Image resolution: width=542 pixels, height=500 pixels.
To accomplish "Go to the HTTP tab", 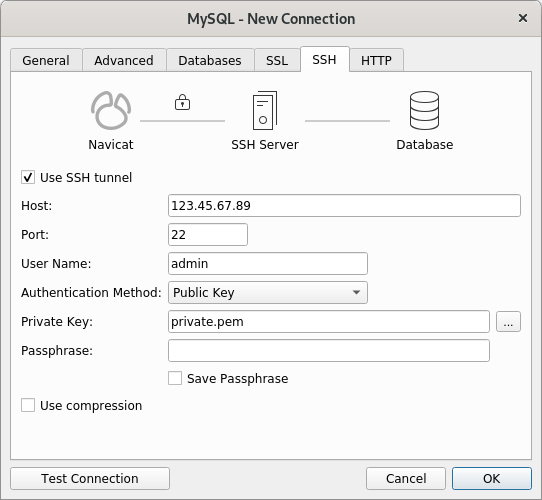I will (376, 61).
